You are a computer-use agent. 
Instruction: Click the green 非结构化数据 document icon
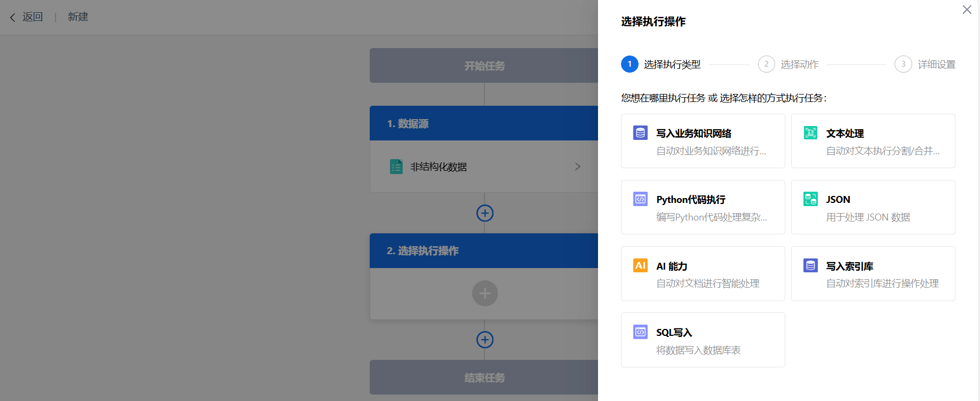396,167
